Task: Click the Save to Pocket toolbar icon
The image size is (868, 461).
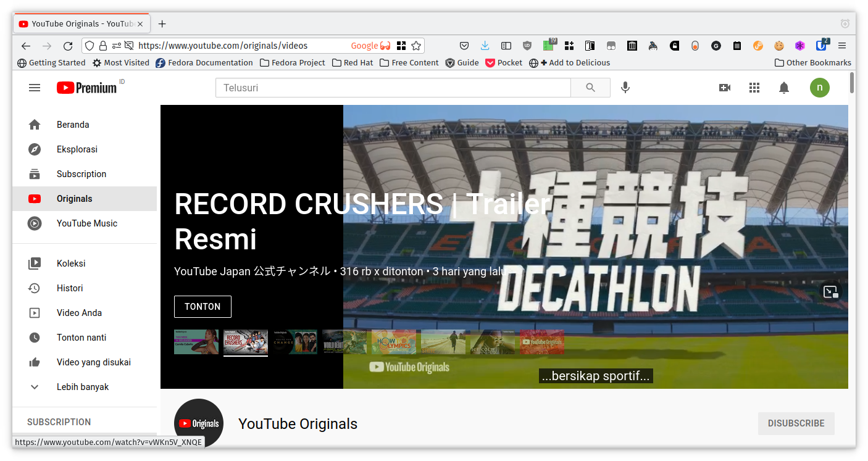Action: [464, 46]
